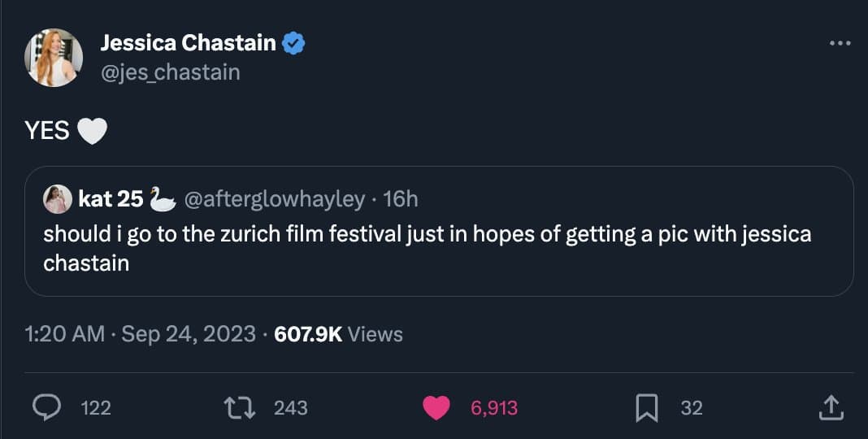This screenshot has width=868, height=439.
Task: Click the blue verified checkmark badge
Action: pos(293,44)
